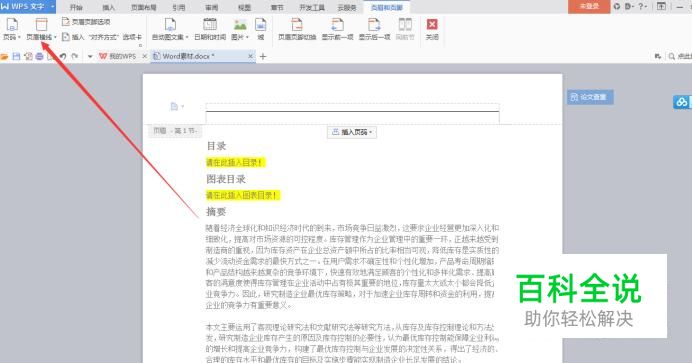
Task: Insert 对齐方式 tab stop option
Action: pyautogui.click(x=102, y=37)
